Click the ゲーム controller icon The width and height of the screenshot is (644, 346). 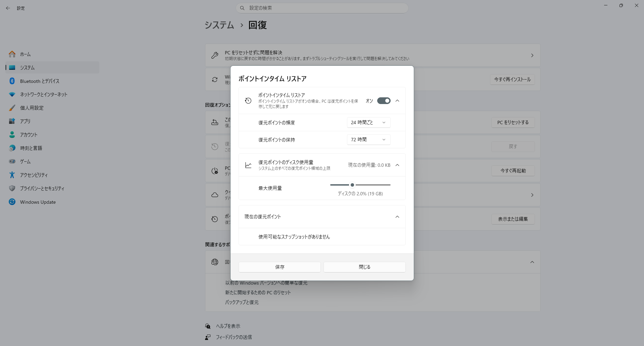[x=12, y=161]
